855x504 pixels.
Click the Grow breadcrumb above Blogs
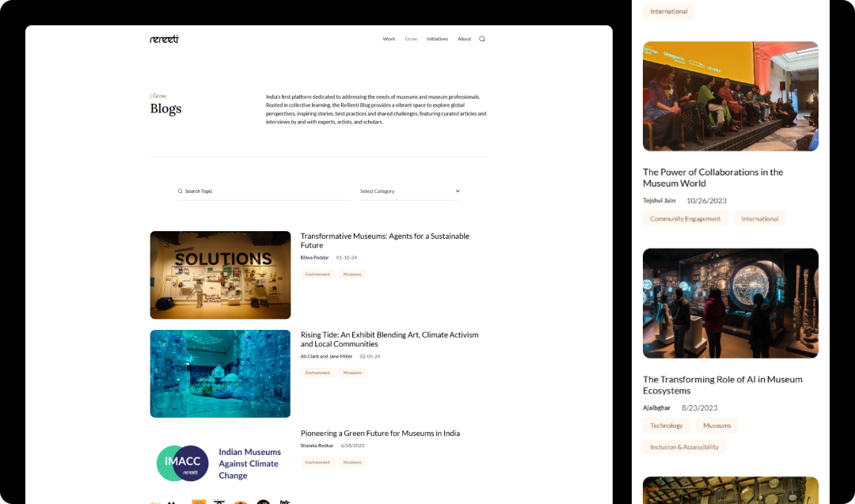pos(158,96)
